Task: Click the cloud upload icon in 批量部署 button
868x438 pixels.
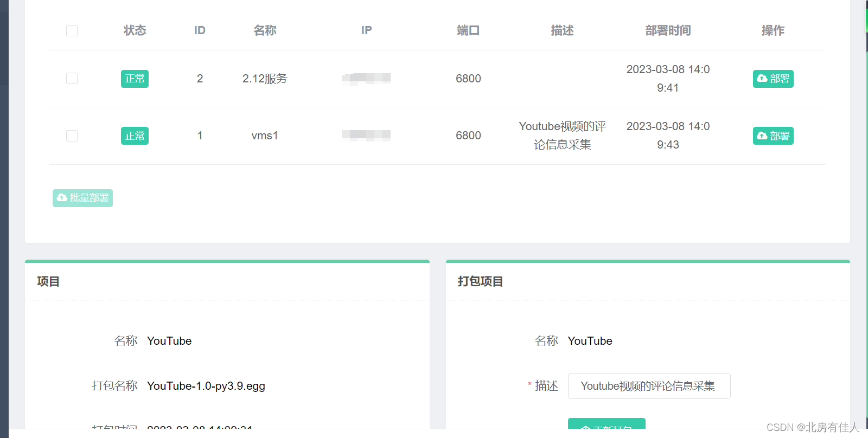Action: (62, 197)
